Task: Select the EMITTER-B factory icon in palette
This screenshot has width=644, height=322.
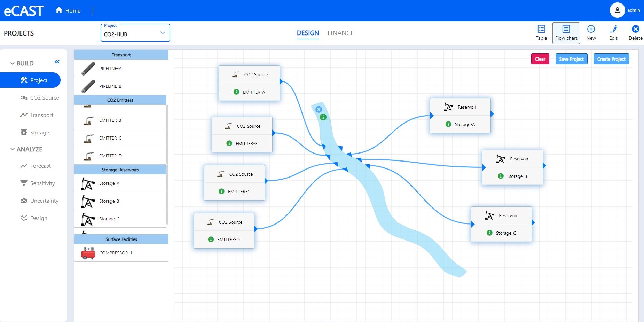Action: 88,120
